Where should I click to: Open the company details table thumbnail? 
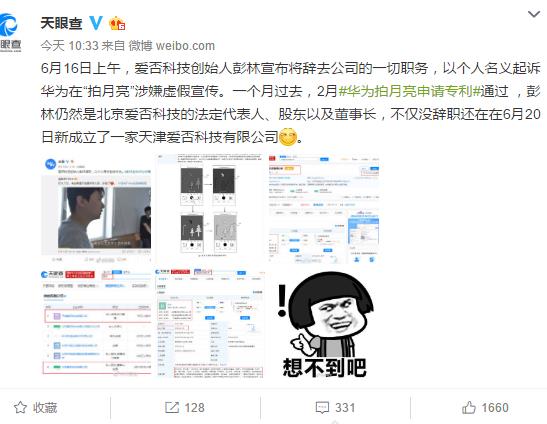(210, 322)
